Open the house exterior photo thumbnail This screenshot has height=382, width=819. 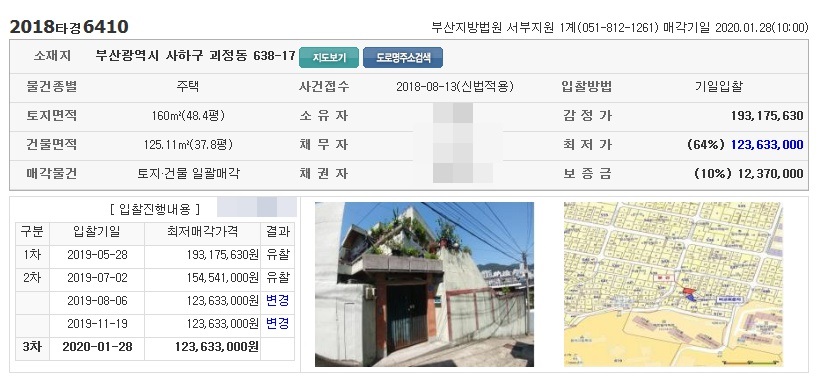click(424, 284)
